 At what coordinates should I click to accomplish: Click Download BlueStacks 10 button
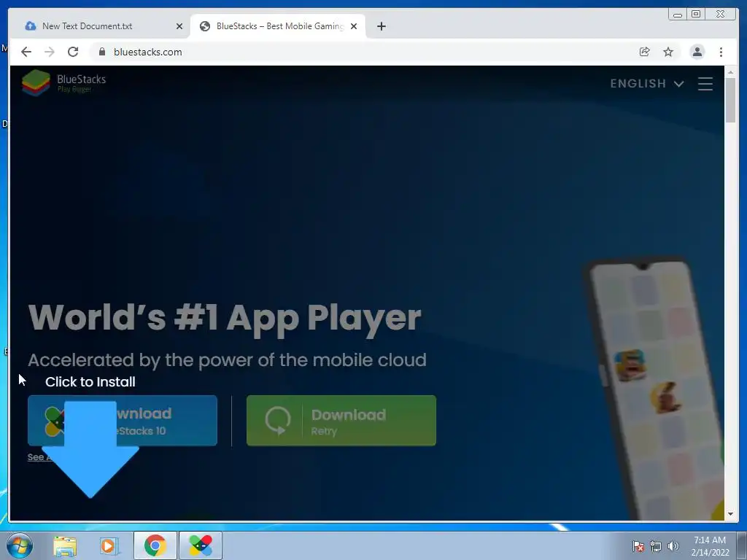[x=123, y=421]
